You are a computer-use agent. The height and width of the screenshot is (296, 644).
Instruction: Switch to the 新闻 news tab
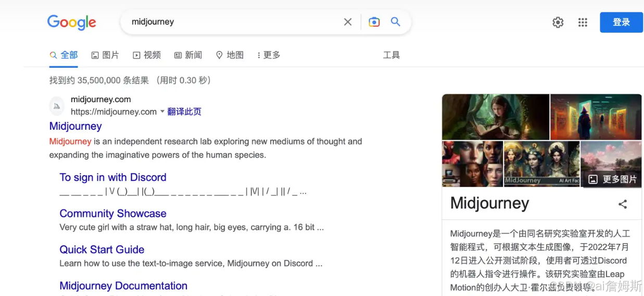(x=188, y=55)
